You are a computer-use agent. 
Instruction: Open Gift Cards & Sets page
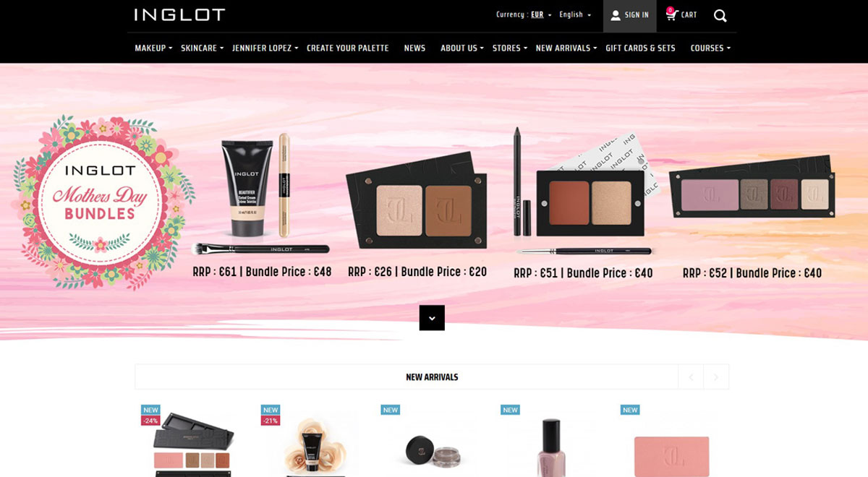click(x=640, y=48)
